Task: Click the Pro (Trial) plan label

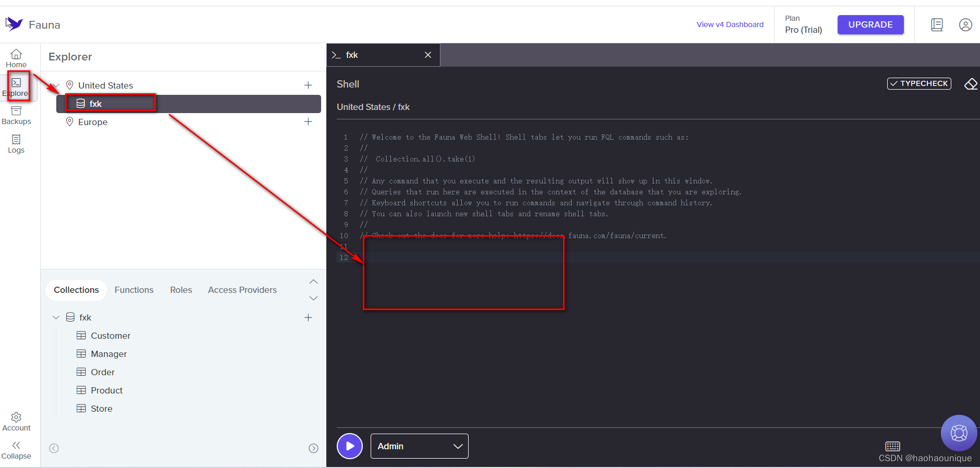Action: (803, 30)
